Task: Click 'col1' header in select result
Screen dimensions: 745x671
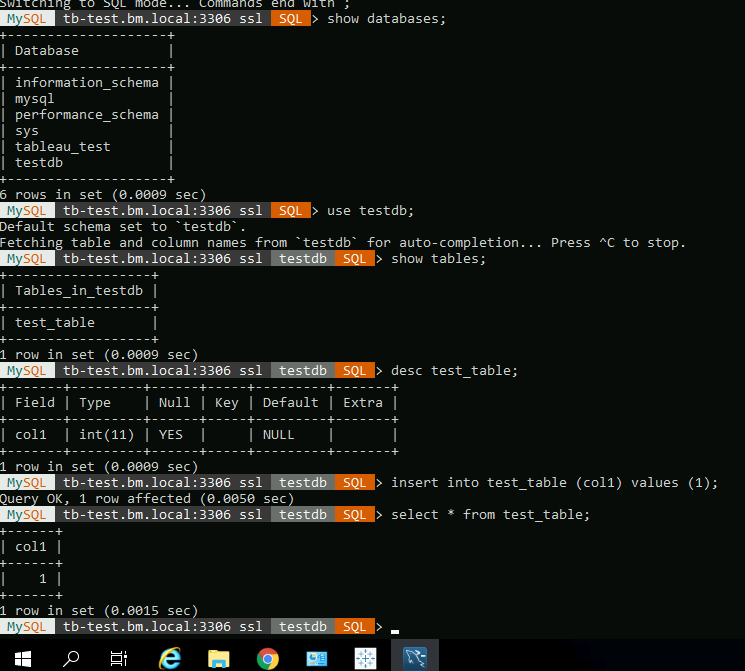Action: tap(30, 547)
